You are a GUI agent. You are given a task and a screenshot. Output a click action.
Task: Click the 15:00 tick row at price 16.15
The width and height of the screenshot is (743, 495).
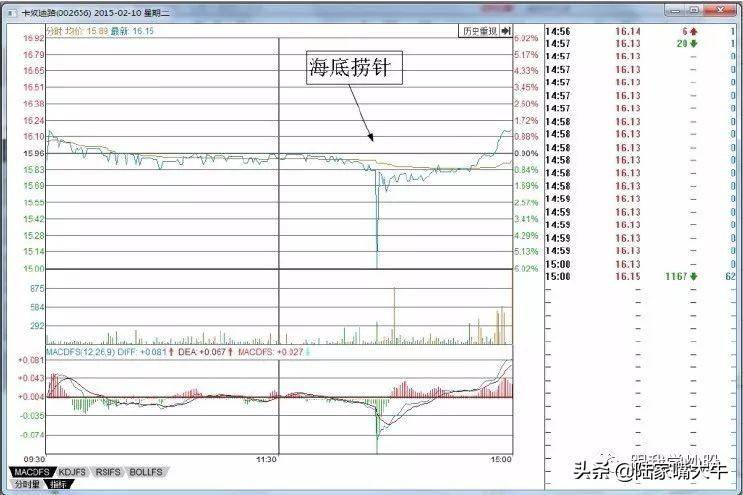click(640, 277)
